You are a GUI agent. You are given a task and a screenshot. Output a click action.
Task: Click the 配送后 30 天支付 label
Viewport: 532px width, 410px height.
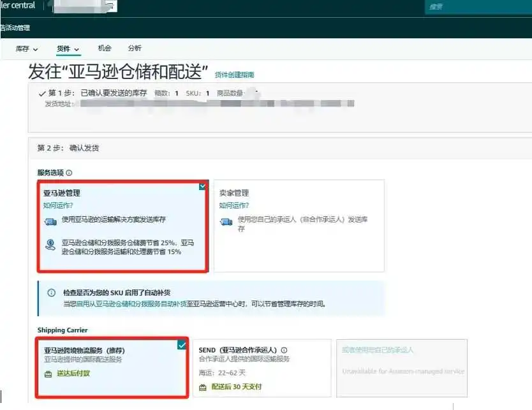[x=237, y=386]
